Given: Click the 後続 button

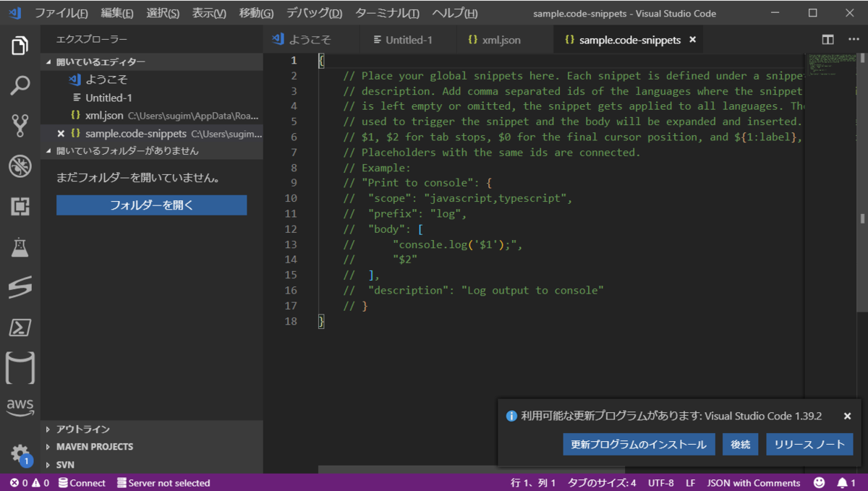Looking at the screenshot, I should (x=740, y=445).
